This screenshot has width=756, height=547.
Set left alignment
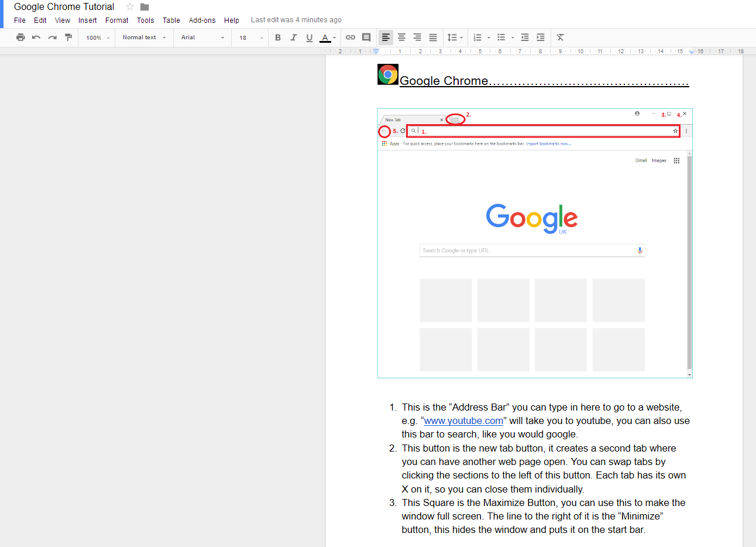[386, 37]
